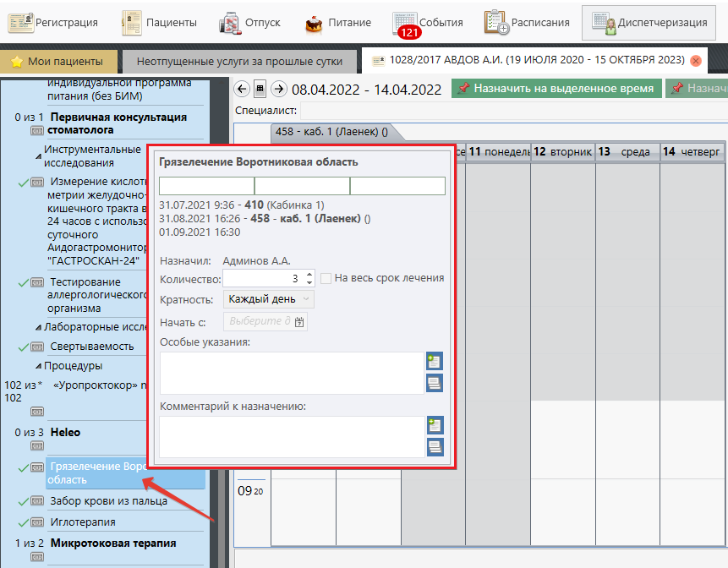Open the Кратность dropdown
The width and height of the screenshot is (728, 568).
pyautogui.click(x=268, y=299)
